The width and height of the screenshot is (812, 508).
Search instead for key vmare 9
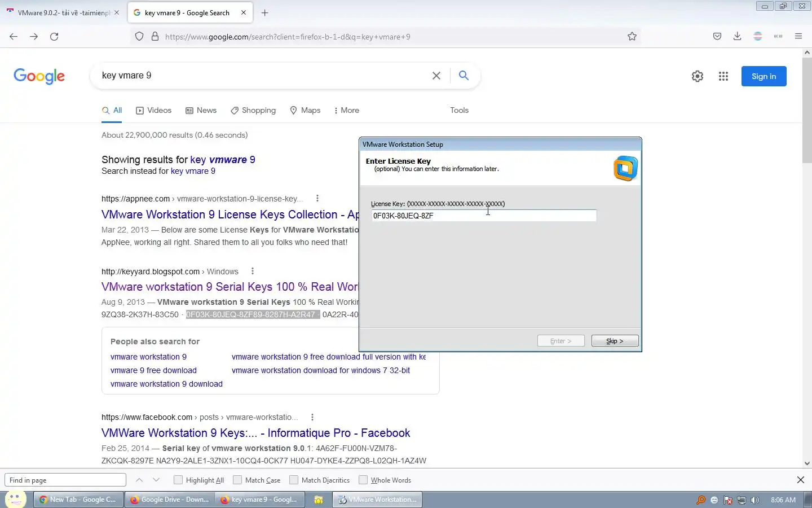193,171
